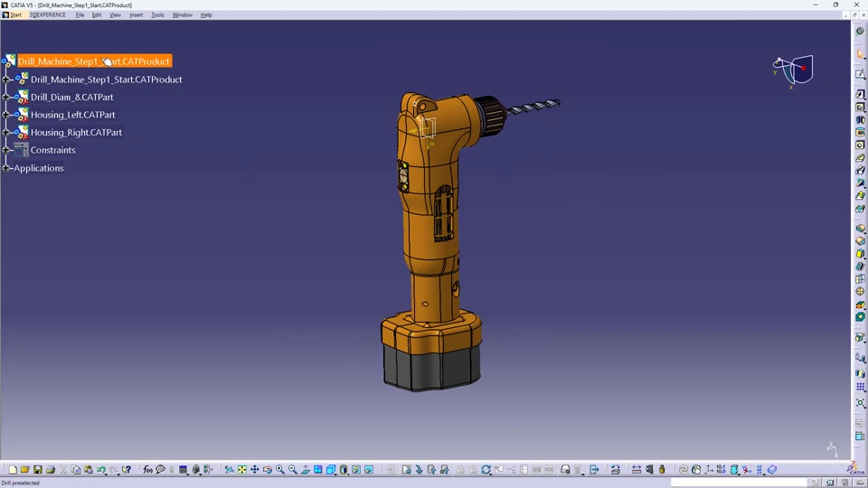Click the Paste icon
The width and height of the screenshot is (868, 488).
89,470
